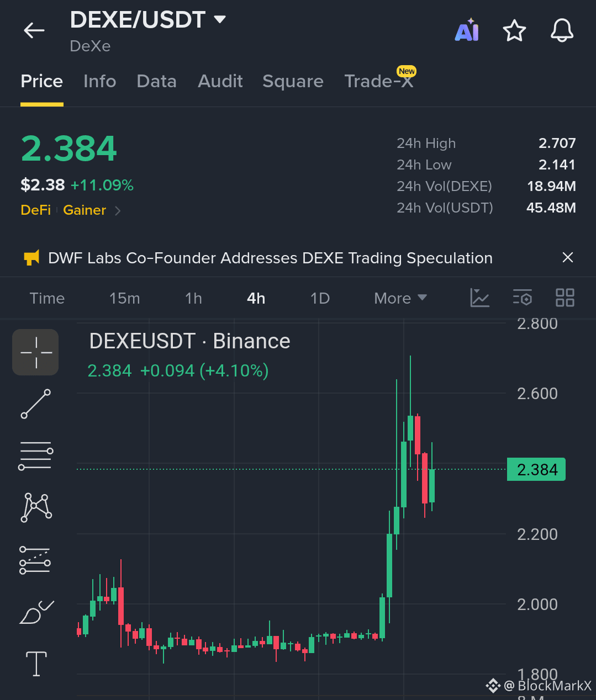Expand the More intervals dropdown
Viewport: 596px width, 700px height.
[x=400, y=299]
